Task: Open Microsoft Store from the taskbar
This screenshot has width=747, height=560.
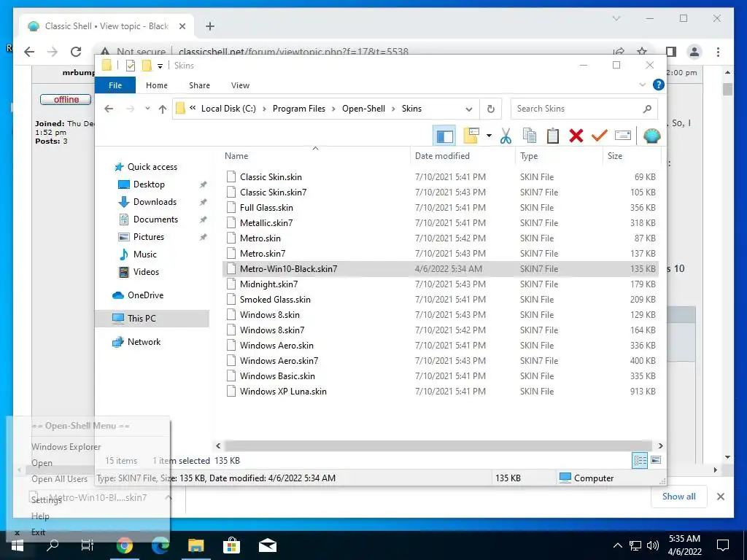Action: 231,545
